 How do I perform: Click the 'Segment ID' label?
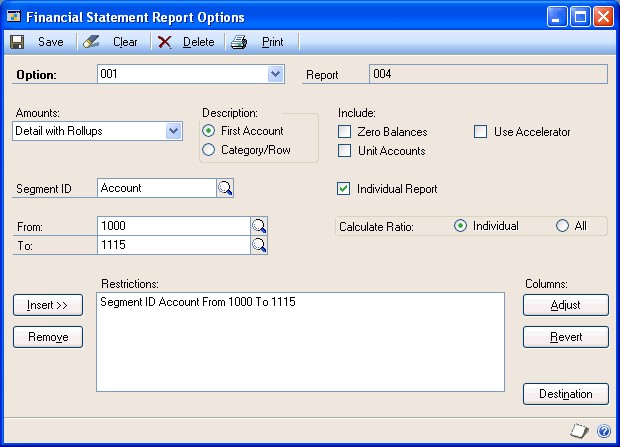pos(44,189)
